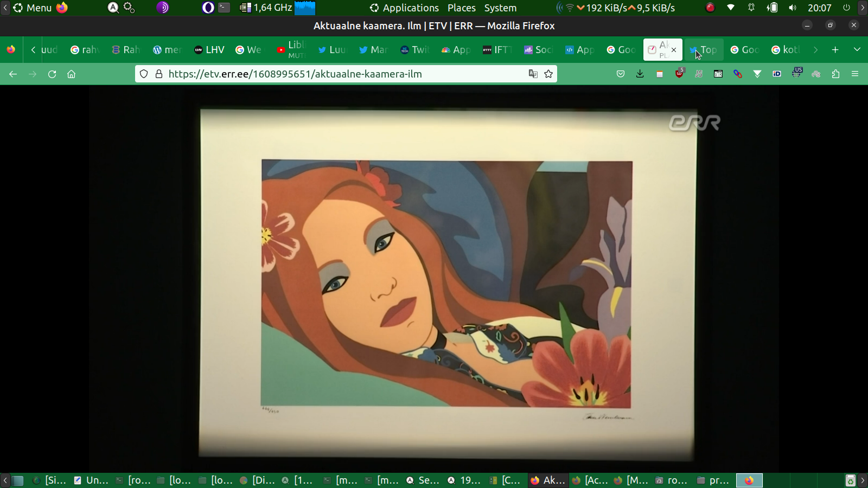The width and height of the screenshot is (868, 488).
Task: Switch to the 'Ak…' Firefox taskbar window
Action: (x=548, y=480)
